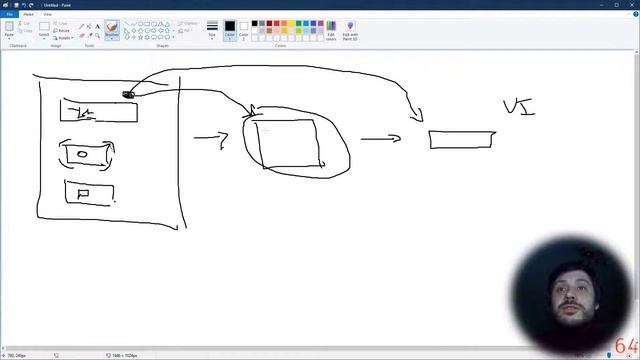This screenshot has height=360, width=640.
Task: Pick the gray color swatch
Action: (262, 23)
